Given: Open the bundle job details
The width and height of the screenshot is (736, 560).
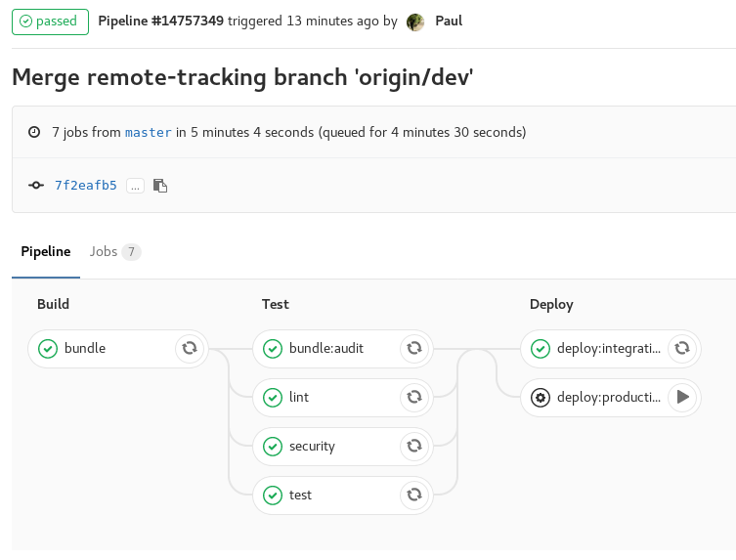Looking at the screenshot, I should coord(85,348).
